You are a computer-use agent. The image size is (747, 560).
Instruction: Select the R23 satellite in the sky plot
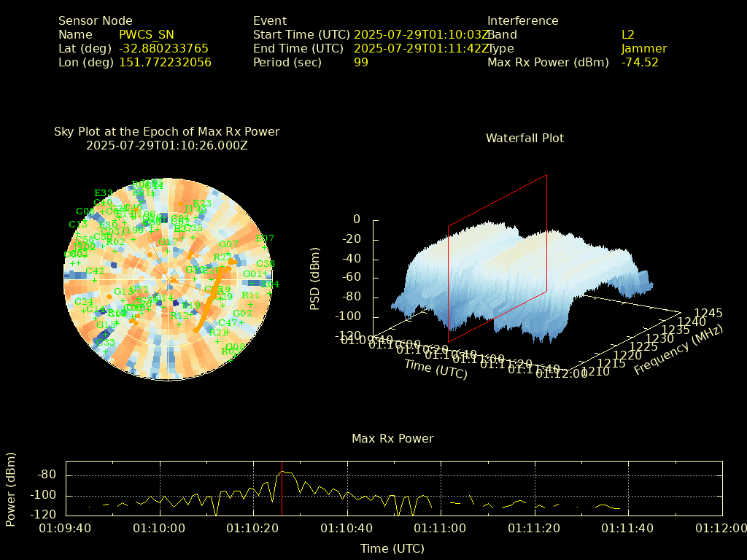pyautogui.click(x=202, y=203)
